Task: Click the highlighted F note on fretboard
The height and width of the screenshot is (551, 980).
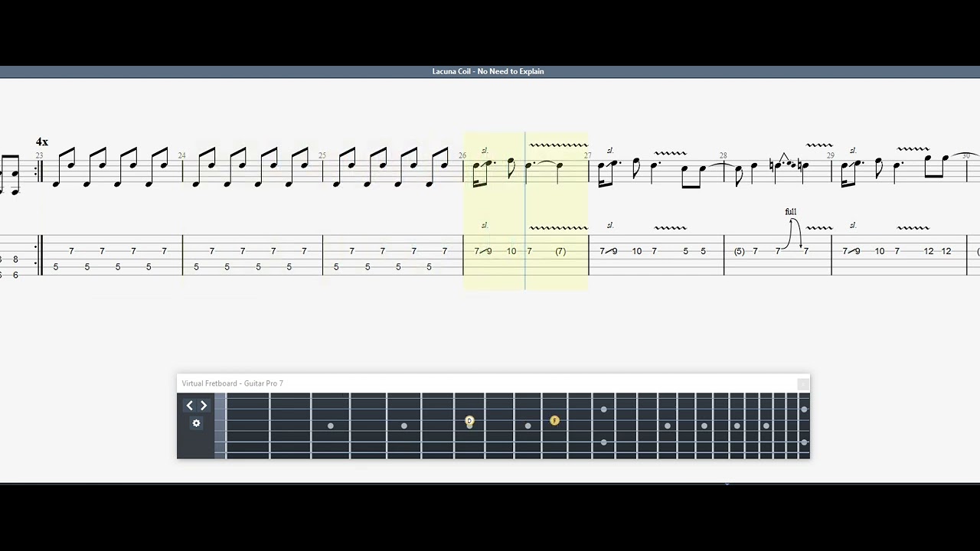Action: point(554,420)
